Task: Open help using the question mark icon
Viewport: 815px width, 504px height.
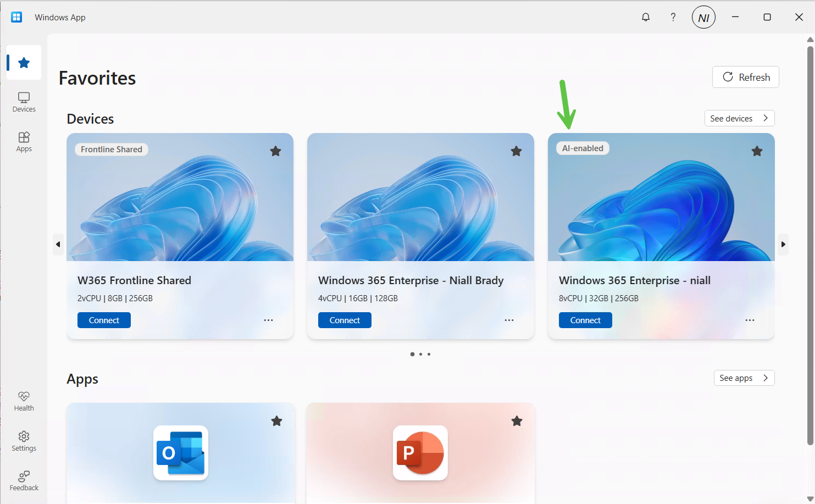Action: (673, 17)
